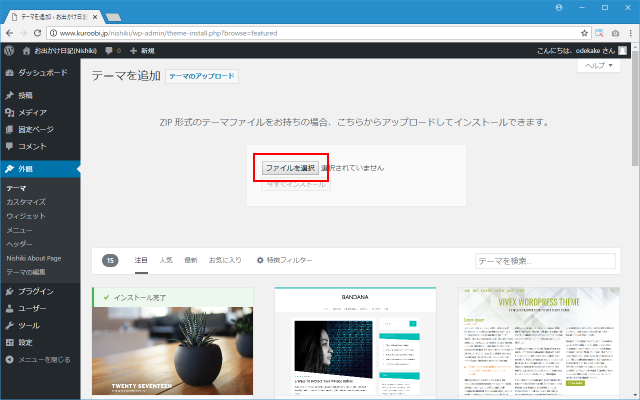Reload the page with the refresh icon
This screenshot has width=640, height=400.
[37, 33]
